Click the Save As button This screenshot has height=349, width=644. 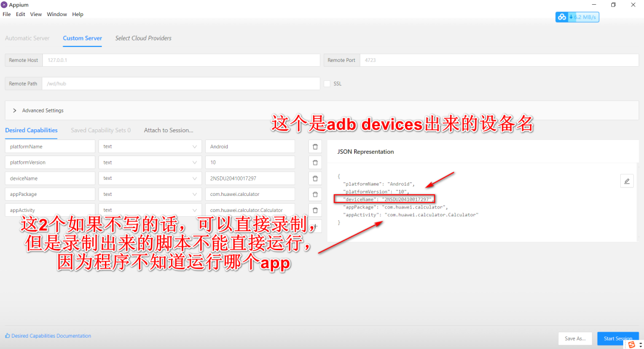575,339
